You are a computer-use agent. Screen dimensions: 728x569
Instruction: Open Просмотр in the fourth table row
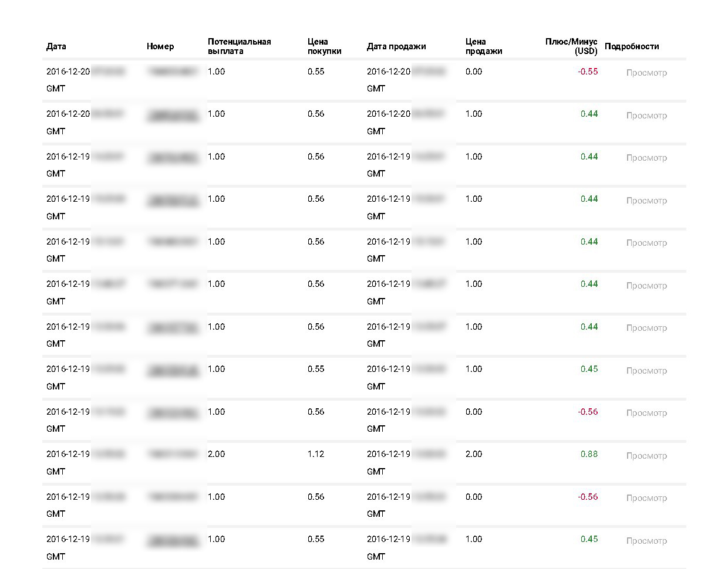click(646, 201)
